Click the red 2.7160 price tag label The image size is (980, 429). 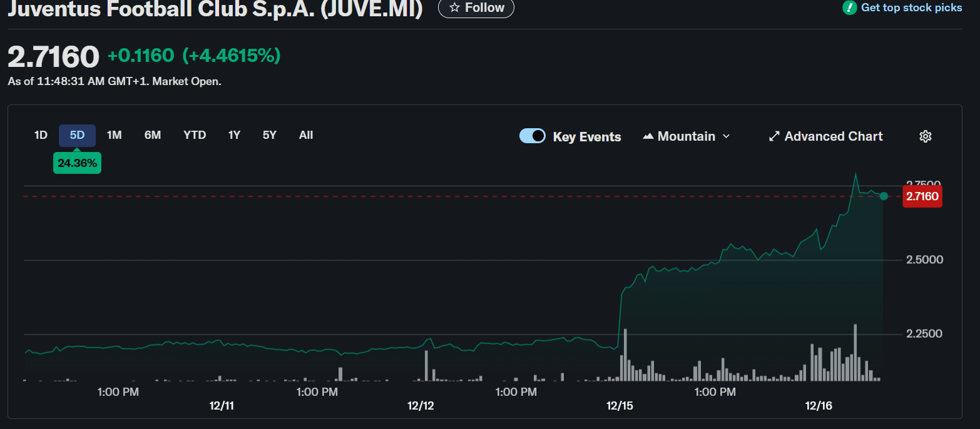(x=922, y=196)
